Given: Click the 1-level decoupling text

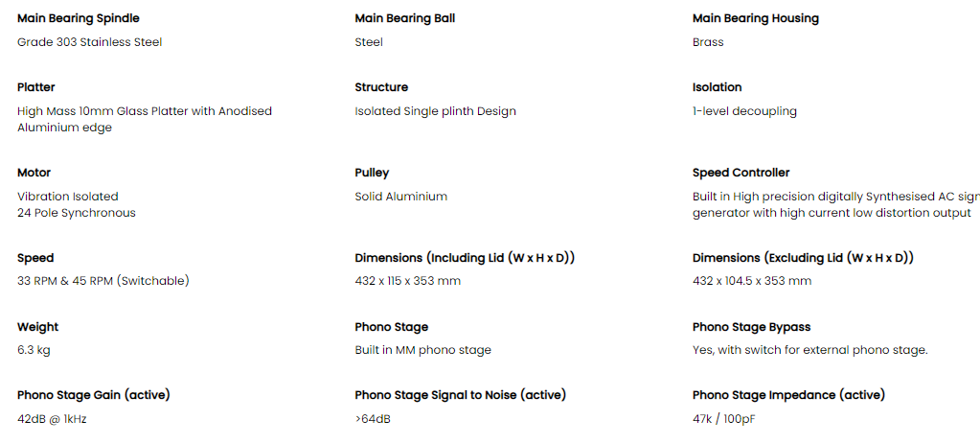Looking at the screenshot, I should click(745, 111).
